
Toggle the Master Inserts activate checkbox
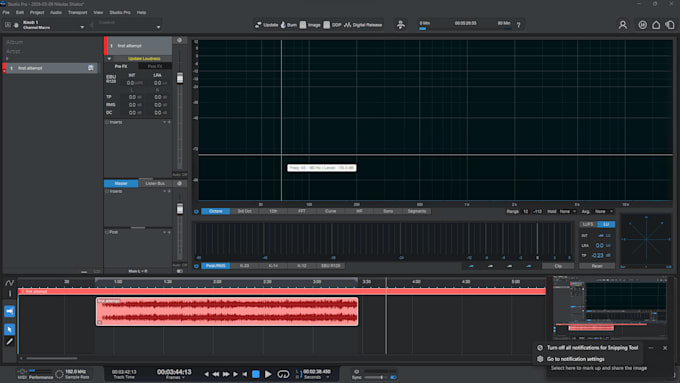coord(107,191)
